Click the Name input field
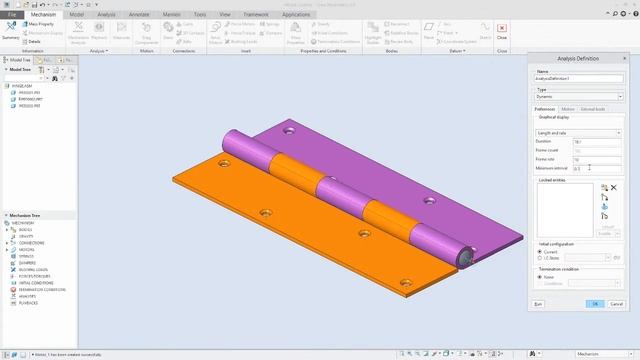 (579, 78)
